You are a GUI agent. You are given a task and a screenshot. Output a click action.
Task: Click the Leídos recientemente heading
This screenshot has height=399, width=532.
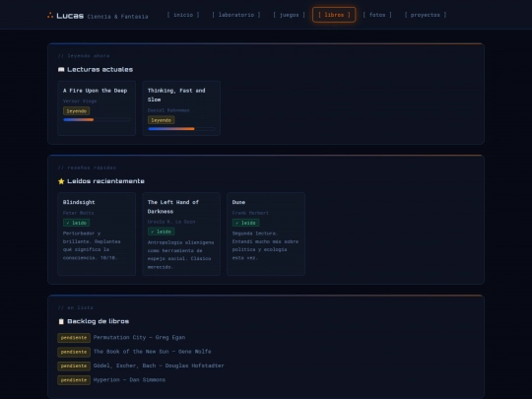[105, 181]
